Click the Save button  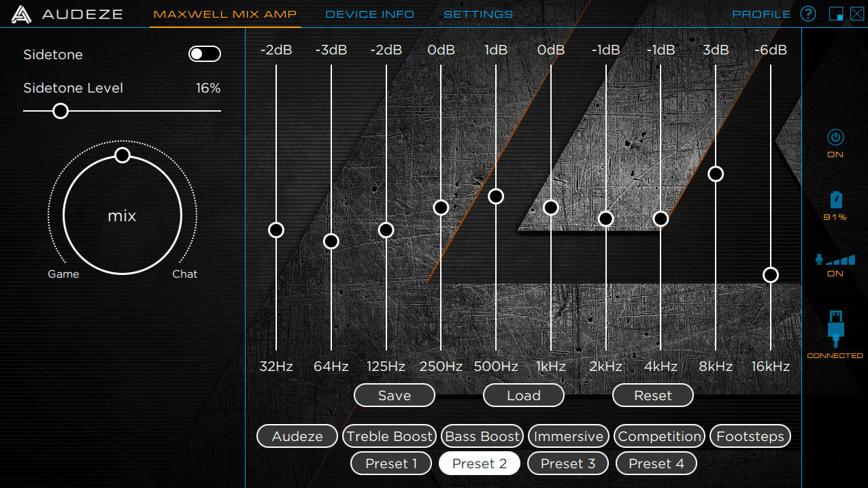click(395, 395)
